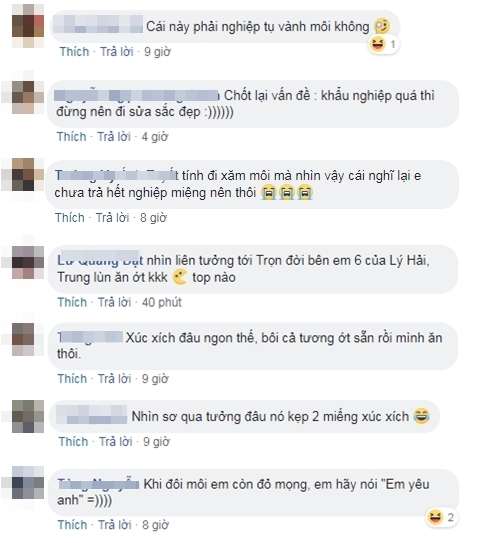494x543 pixels.
Task: Like the comment posted 4 giờ ago
Action: (72, 137)
